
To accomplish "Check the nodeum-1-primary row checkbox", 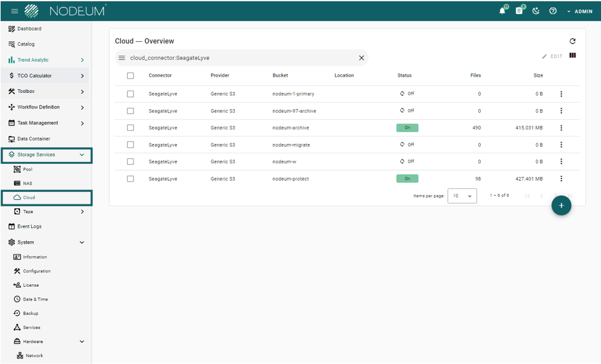I will tap(130, 94).
